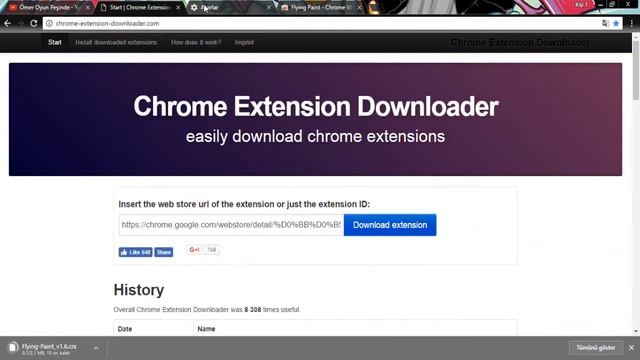
Task: Click the Download extension button
Action: click(390, 225)
